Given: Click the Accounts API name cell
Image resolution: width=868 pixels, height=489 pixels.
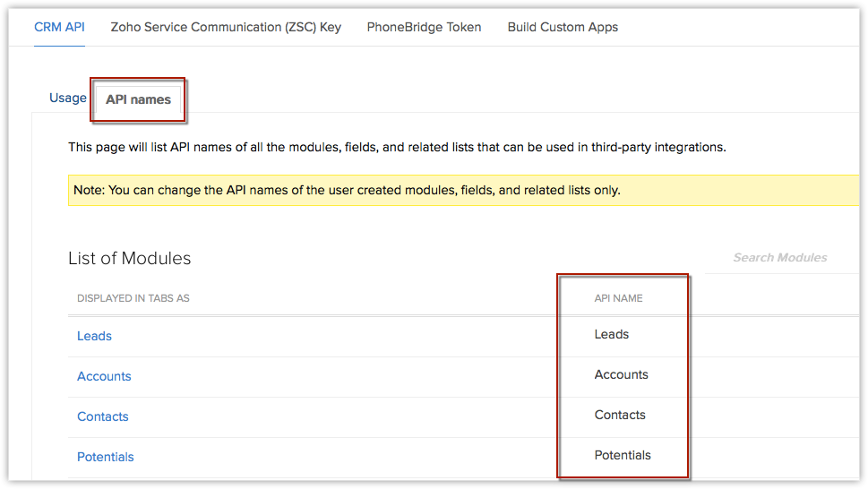Looking at the screenshot, I should click(621, 374).
